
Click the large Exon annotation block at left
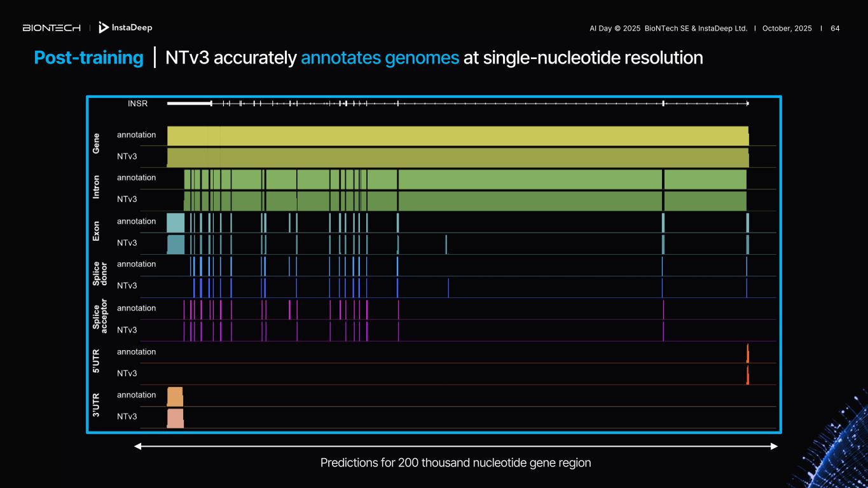(176, 222)
